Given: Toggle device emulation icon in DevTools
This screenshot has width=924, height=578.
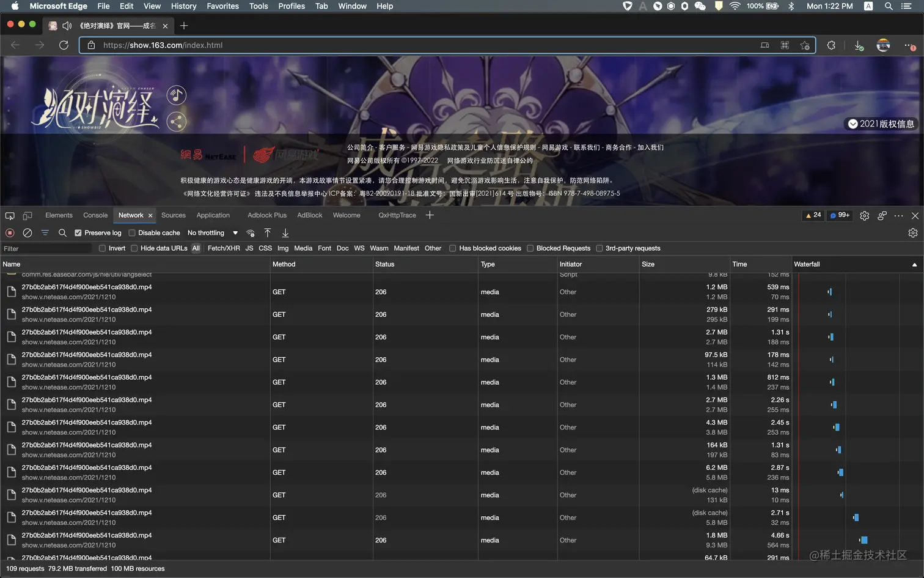Looking at the screenshot, I should 28,215.
